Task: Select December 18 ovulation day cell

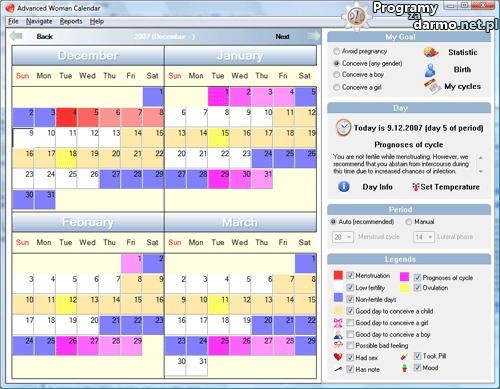Action: pyautogui.click(x=67, y=158)
